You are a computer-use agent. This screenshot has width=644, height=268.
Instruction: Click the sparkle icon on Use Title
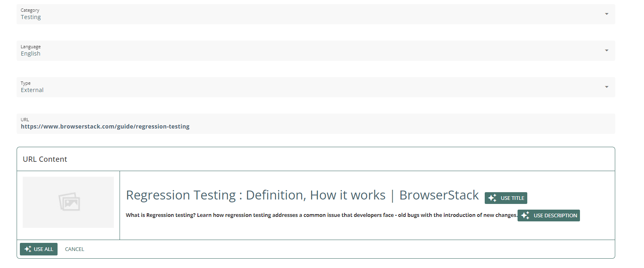(492, 198)
